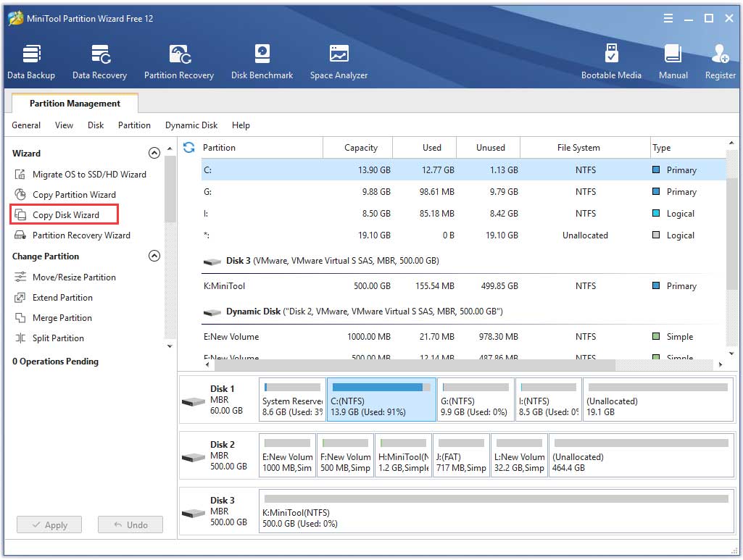The width and height of the screenshot is (743, 560).
Task: Switch to the Partition Management tab
Action: point(74,103)
